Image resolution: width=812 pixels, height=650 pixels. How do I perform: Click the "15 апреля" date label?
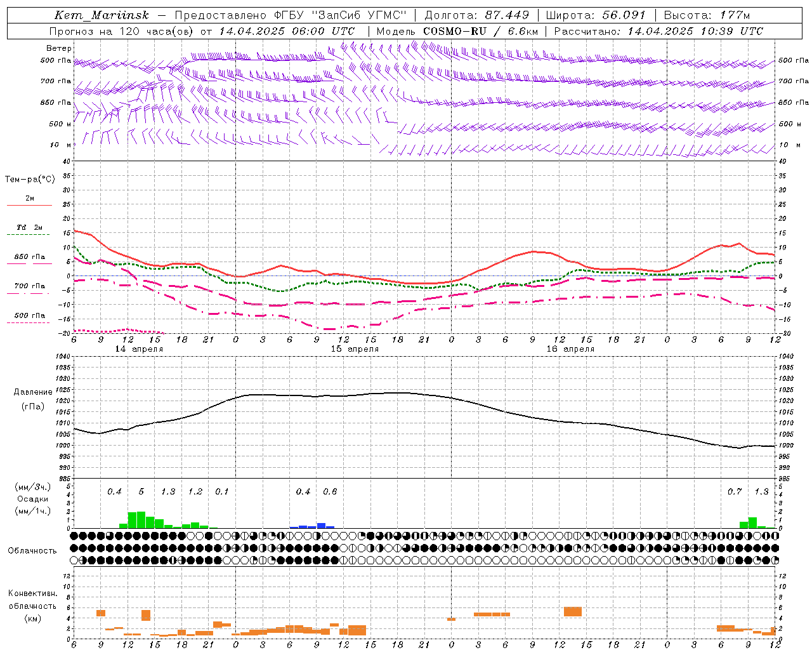[355, 349]
